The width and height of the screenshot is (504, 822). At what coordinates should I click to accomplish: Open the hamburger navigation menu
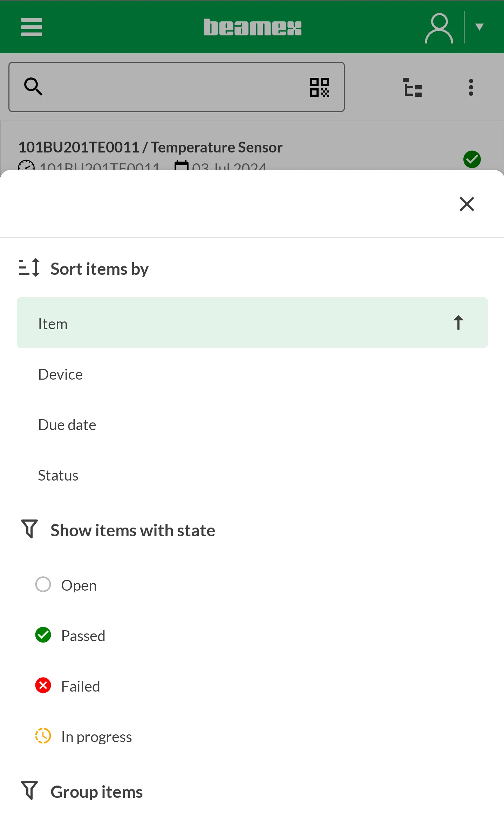pyautogui.click(x=32, y=27)
